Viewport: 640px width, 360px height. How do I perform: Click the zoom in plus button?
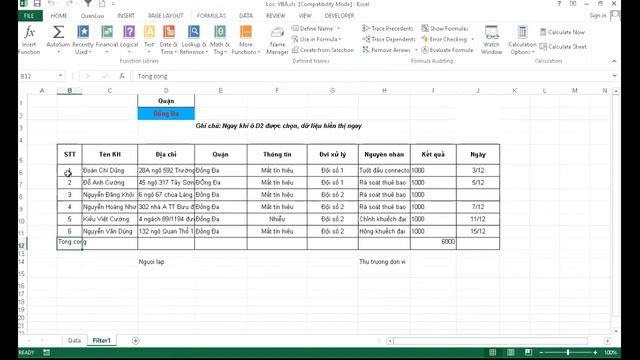[595, 352]
